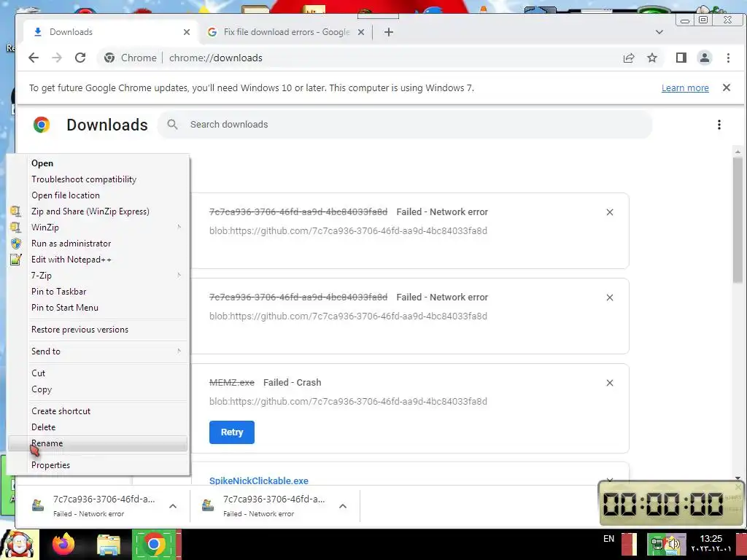
Task: Expand the 7-Zip submenu
Action: click(98, 276)
